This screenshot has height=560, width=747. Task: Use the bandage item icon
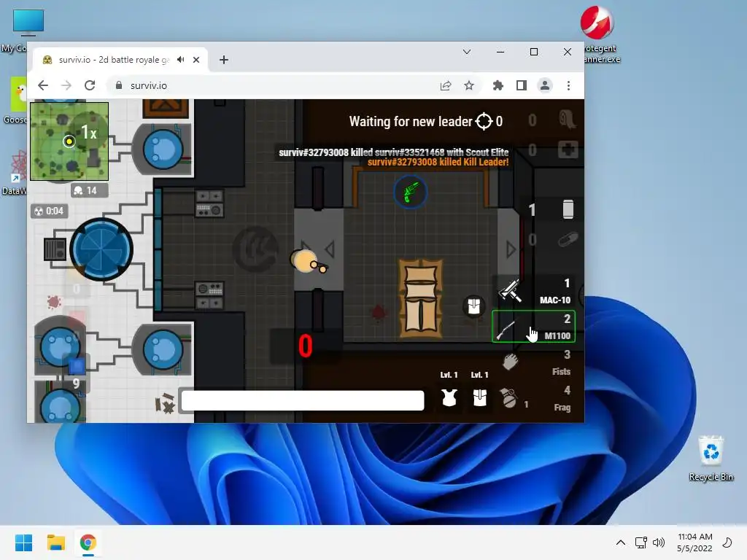coord(568,120)
